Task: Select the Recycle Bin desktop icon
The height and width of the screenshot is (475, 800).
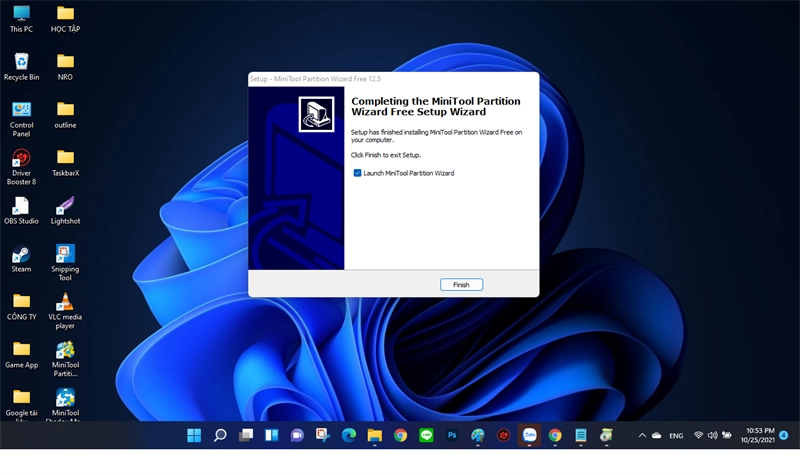Action: coord(21,67)
